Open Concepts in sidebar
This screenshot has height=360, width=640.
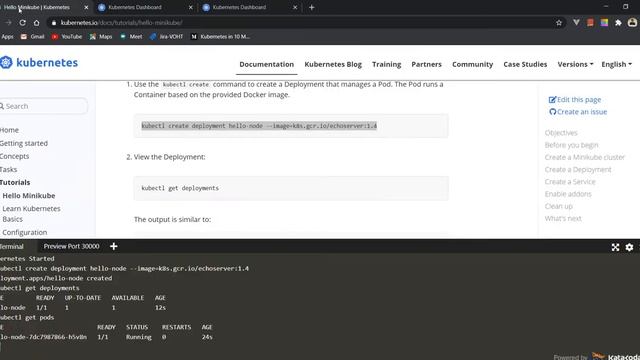(x=14, y=156)
